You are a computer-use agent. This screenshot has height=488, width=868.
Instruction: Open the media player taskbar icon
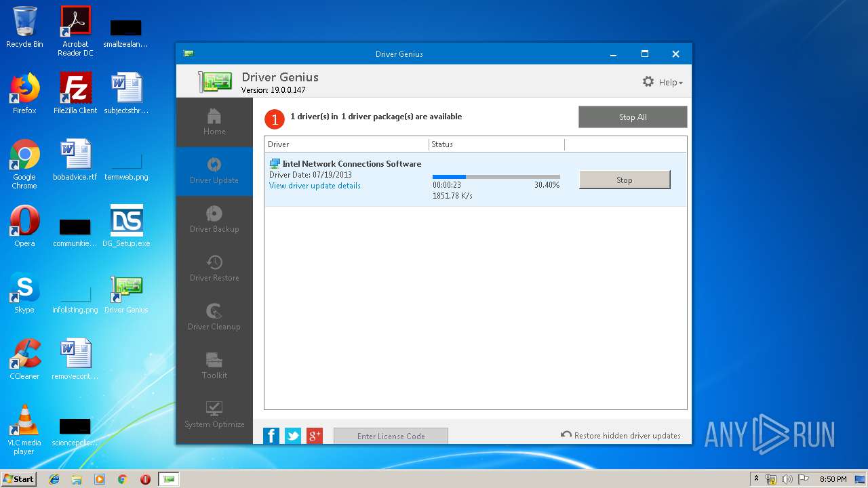click(x=100, y=479)
